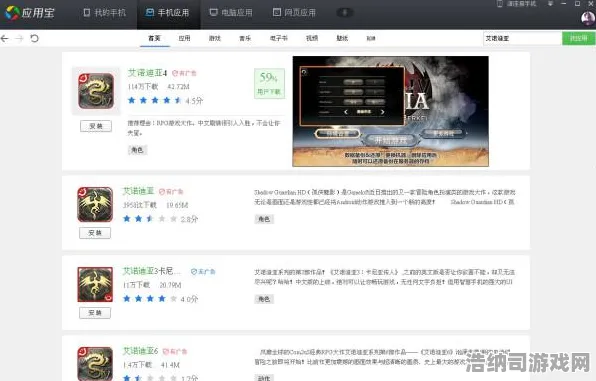Go forward with the right arrow
Viewport: 596px width, 381px height.
pyautogui.click(x=19, y=38)
